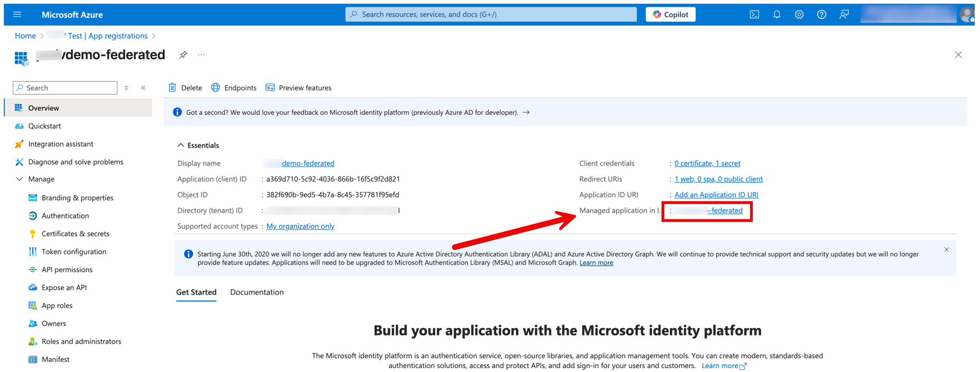Open the 0 certificate, 1 secret link
Viewport: 980px width, 372px height.
(x=707, y=164)
